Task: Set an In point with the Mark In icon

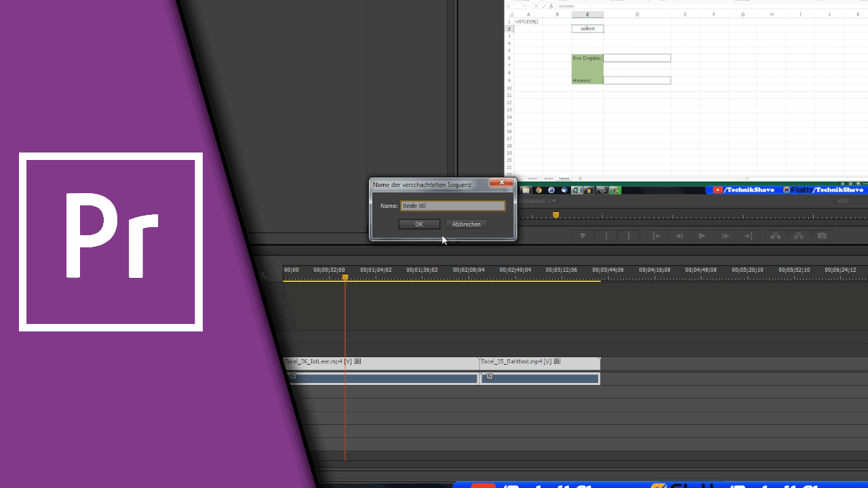Action: click(606, 236)
